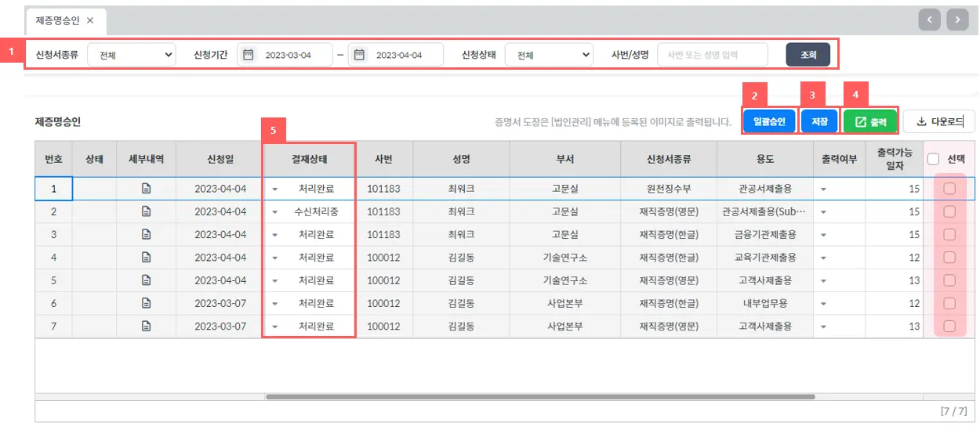Screen dimensions: 980x426
Task: Select 최워크 name in row 3
Action: coord(461,234)
